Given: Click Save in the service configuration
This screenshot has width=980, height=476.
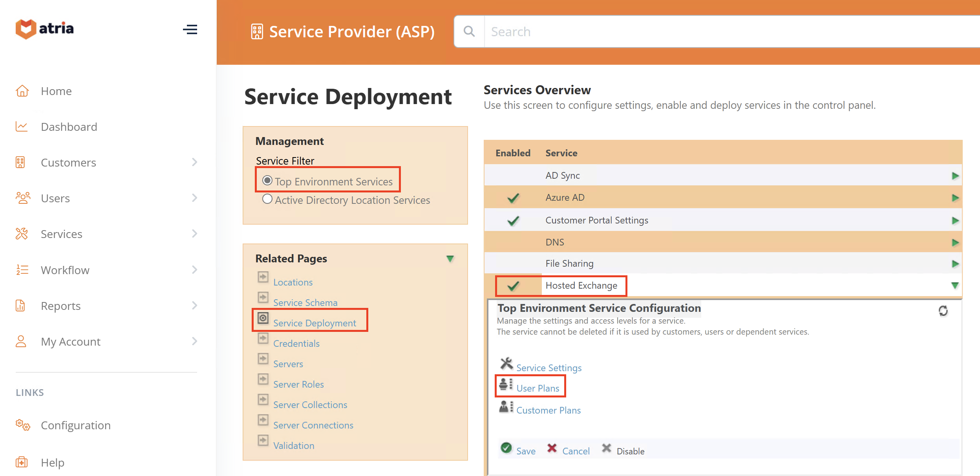Looking at the screenshot, I should [x=525, y=451].
